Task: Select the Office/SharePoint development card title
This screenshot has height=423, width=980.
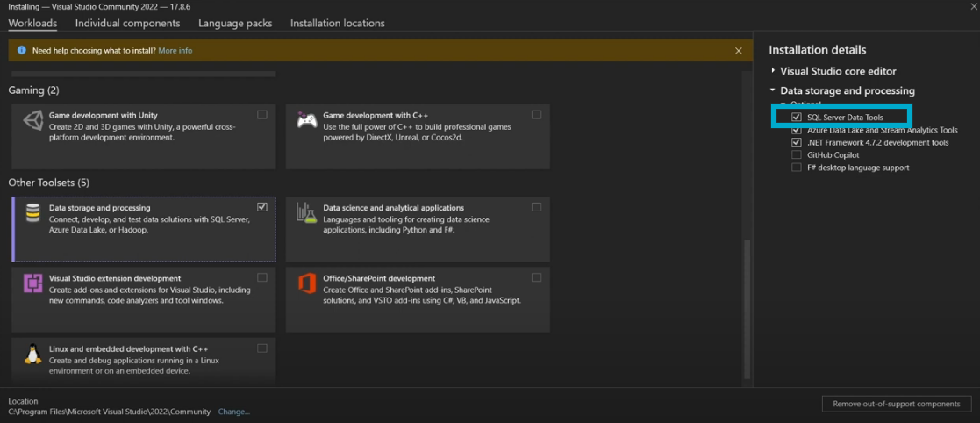Action: pyautogui.click(x=379, y=278)
